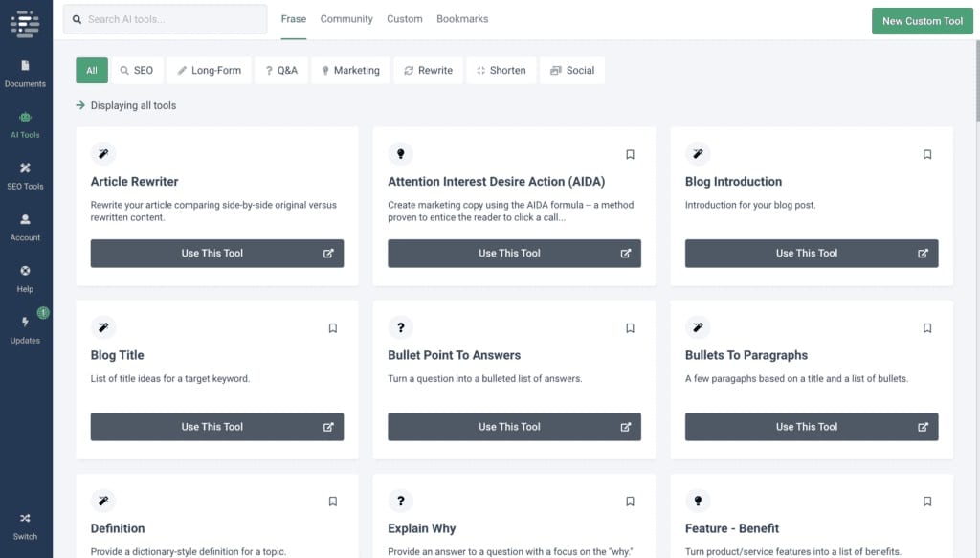Bookmark the Explain Why tool
The height and width of the screenshot is (558, 980).
[x=630, y=502]
